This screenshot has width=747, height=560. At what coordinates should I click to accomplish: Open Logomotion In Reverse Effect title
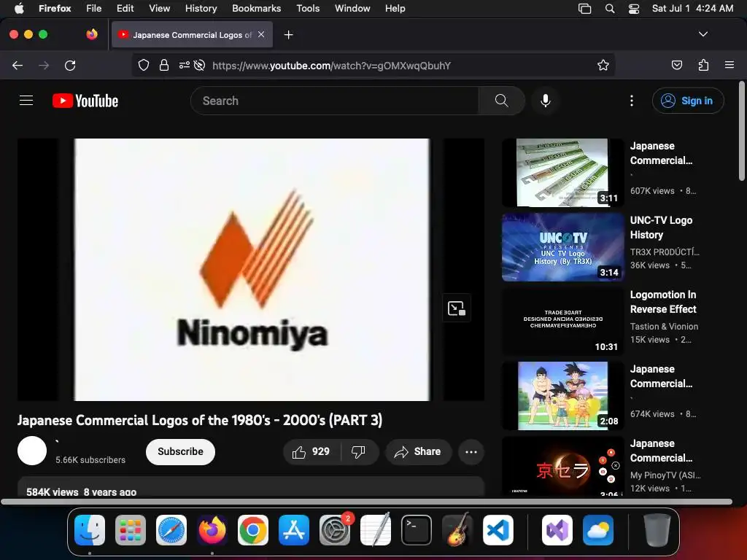663,302
